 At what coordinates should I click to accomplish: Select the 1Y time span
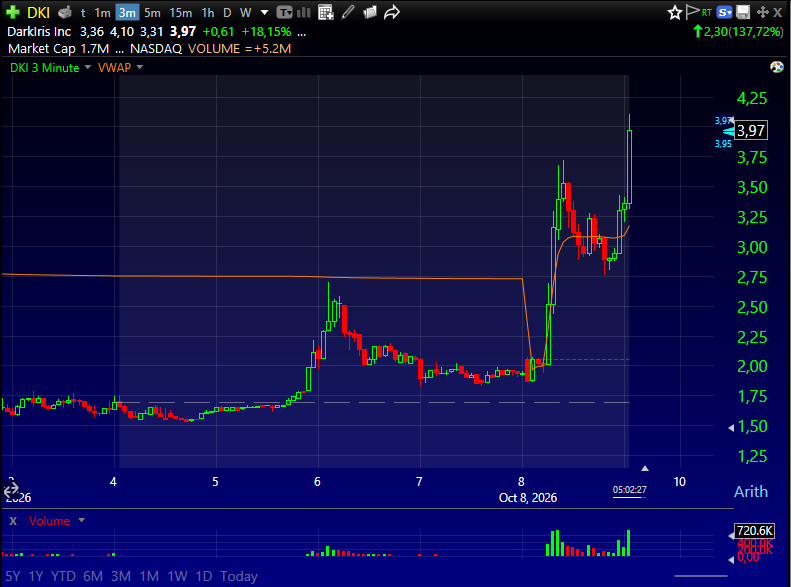(36, 576)
